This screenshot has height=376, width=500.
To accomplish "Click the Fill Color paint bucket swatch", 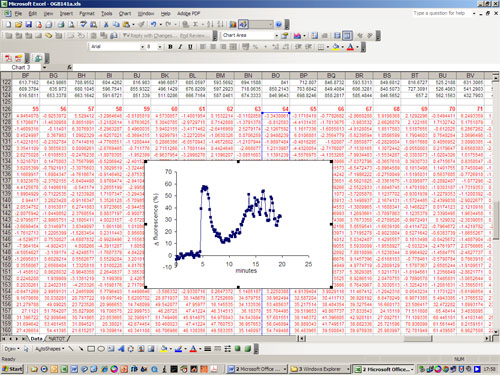I will (163, 349).
